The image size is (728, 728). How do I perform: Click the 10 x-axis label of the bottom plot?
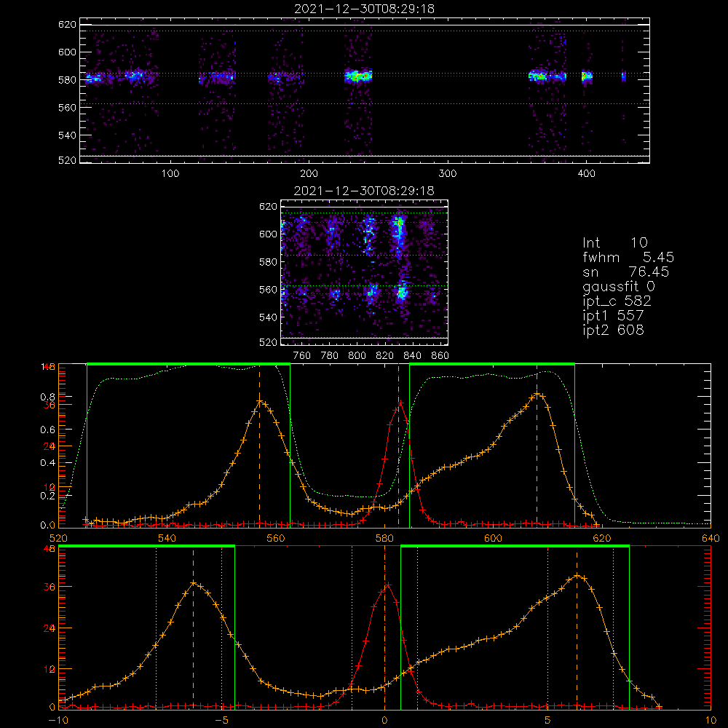pos(711,721)
